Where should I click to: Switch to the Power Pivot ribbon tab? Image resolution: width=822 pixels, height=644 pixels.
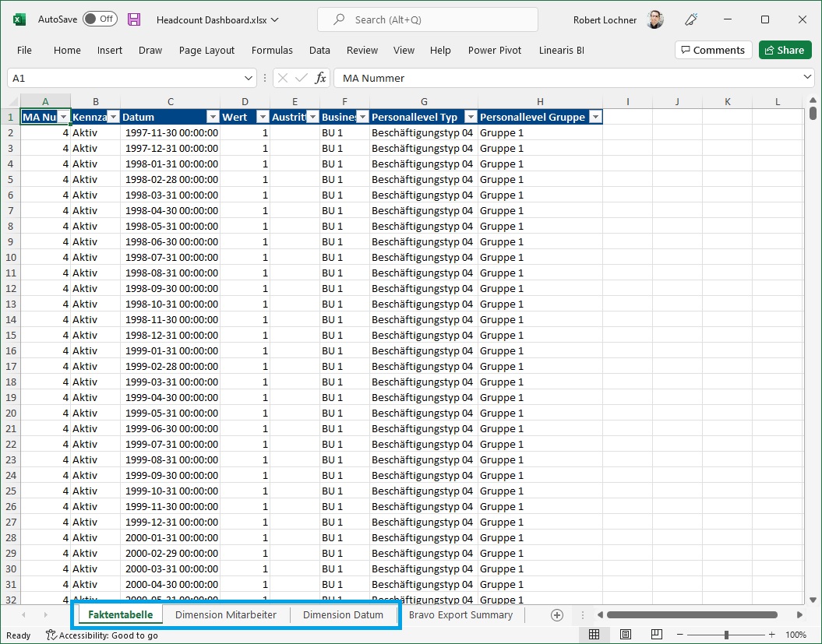495,50
